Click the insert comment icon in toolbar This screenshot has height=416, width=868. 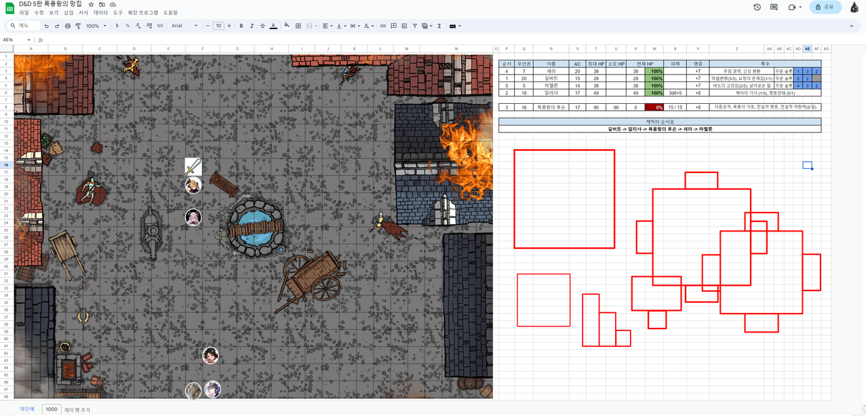pyautogui.click(x=393, y=26)
